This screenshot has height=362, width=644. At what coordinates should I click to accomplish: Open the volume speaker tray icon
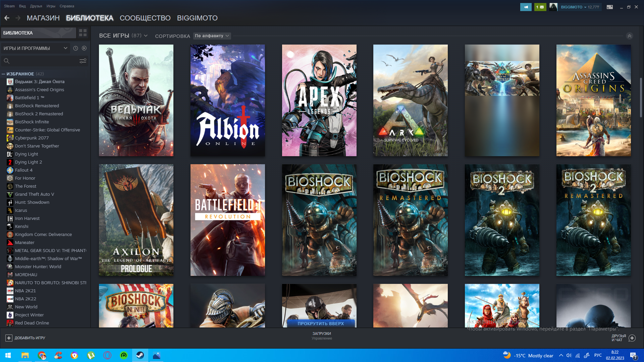click(x=569, y=355)
